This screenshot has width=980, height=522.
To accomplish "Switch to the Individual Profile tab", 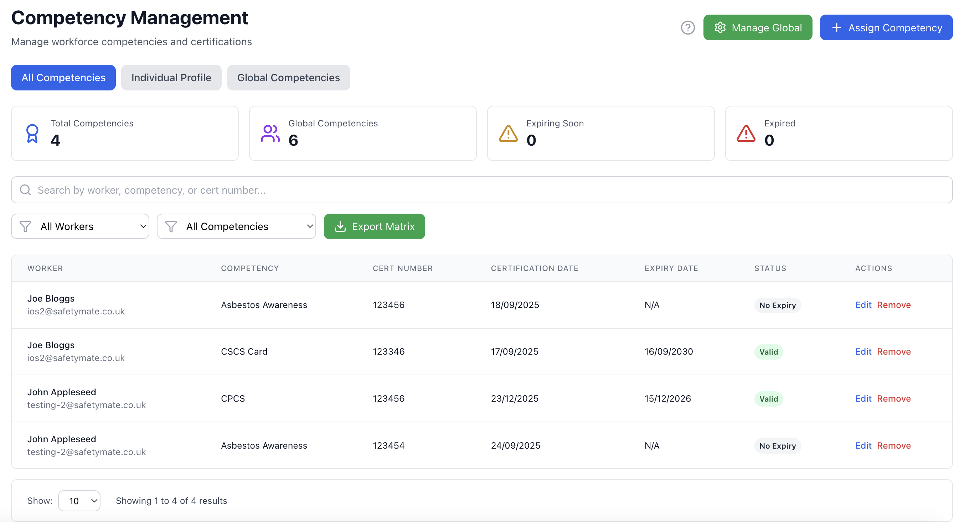I will pyautogui.click(x=171, y=78).
